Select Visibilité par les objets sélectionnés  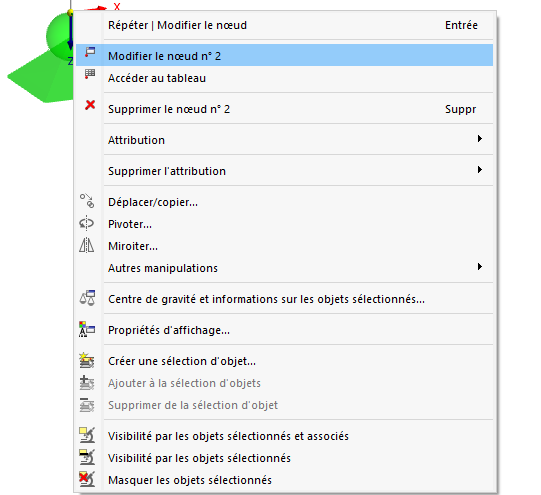[x=284, y=458]
